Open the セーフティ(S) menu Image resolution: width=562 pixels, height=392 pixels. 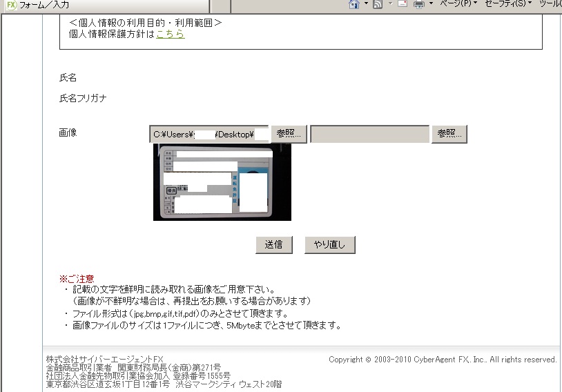coord(508,4)
